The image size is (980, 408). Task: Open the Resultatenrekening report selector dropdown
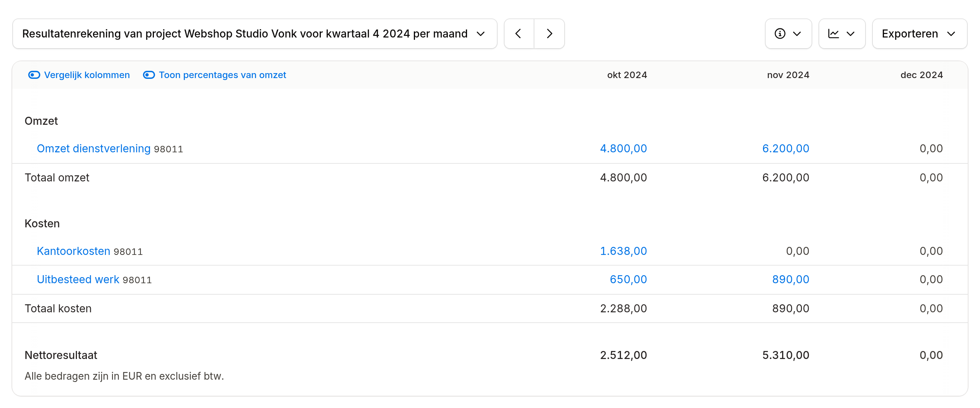coord(255,34)
